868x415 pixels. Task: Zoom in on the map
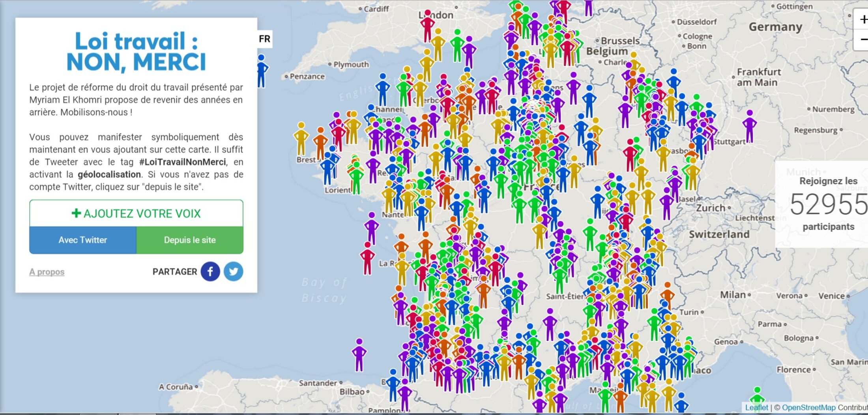coord(862,19)
